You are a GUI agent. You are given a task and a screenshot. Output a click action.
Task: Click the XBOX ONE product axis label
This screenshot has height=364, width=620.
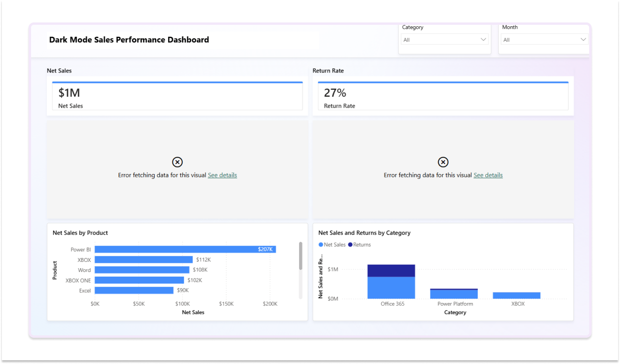pyautogui.click(x=78, y=281)
